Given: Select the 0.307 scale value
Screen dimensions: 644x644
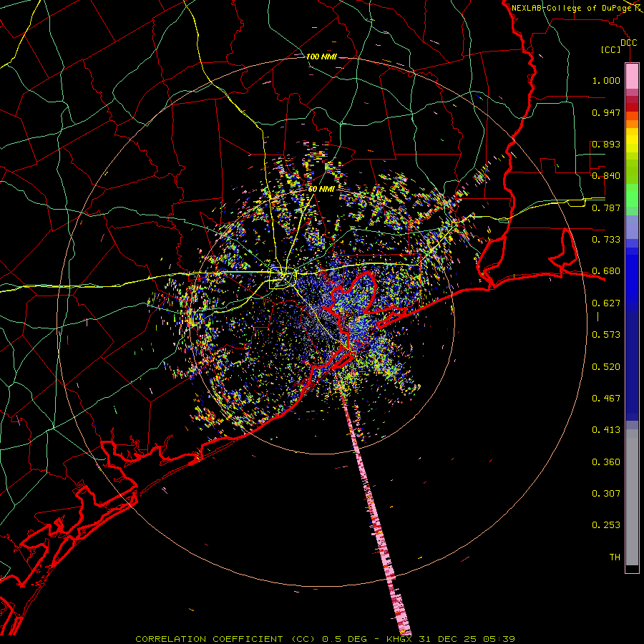Looking at the screenshot, I should click(x=606, y=494).
